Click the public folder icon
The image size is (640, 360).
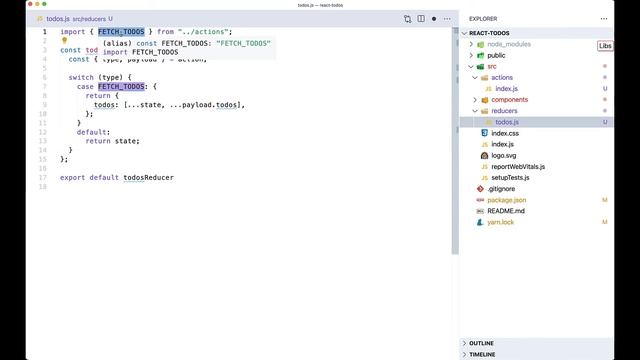coord(480,55)
